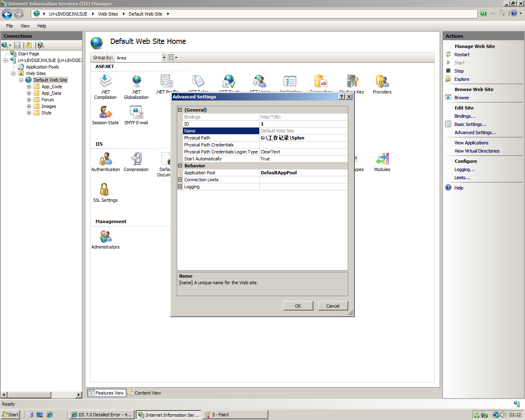Click the Windows Start button
Image resolution: width=525 pixels, height=420 pixels.
coord(10,415)
